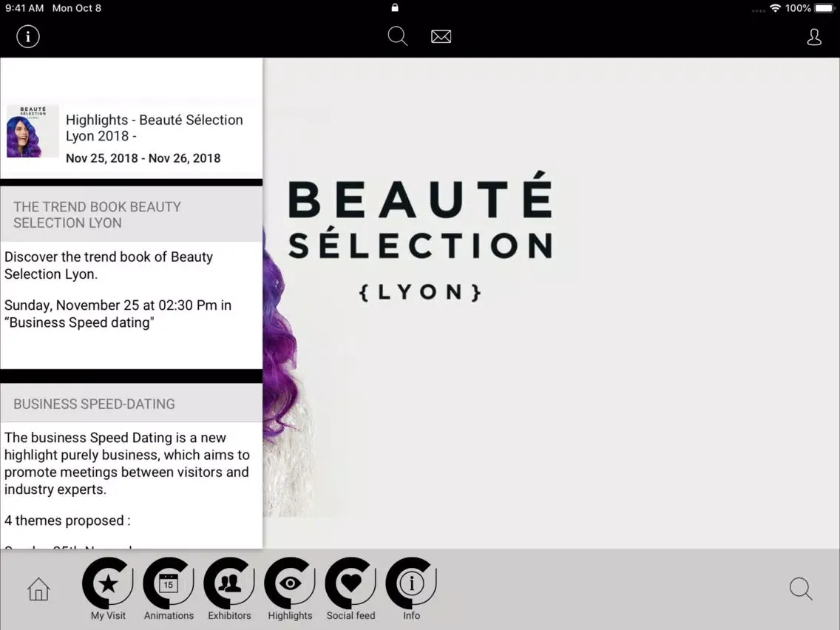Tap the lock indicator in the status bar
Viewport: 840px width, 630px height.
pos(395,8)
